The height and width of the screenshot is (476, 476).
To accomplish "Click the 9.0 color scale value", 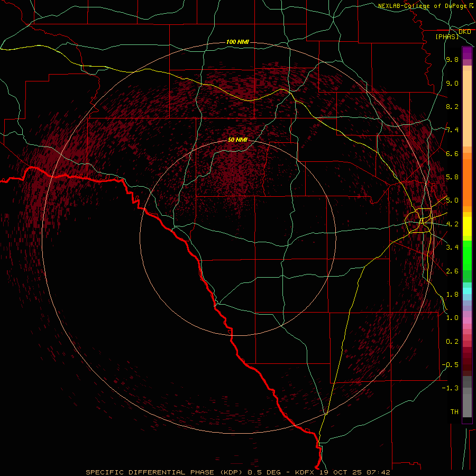I will (x=452, y=83).
